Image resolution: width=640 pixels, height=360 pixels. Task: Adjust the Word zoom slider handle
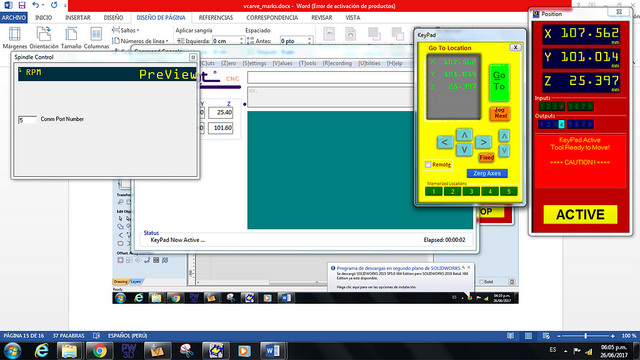[x=586, y=336]
